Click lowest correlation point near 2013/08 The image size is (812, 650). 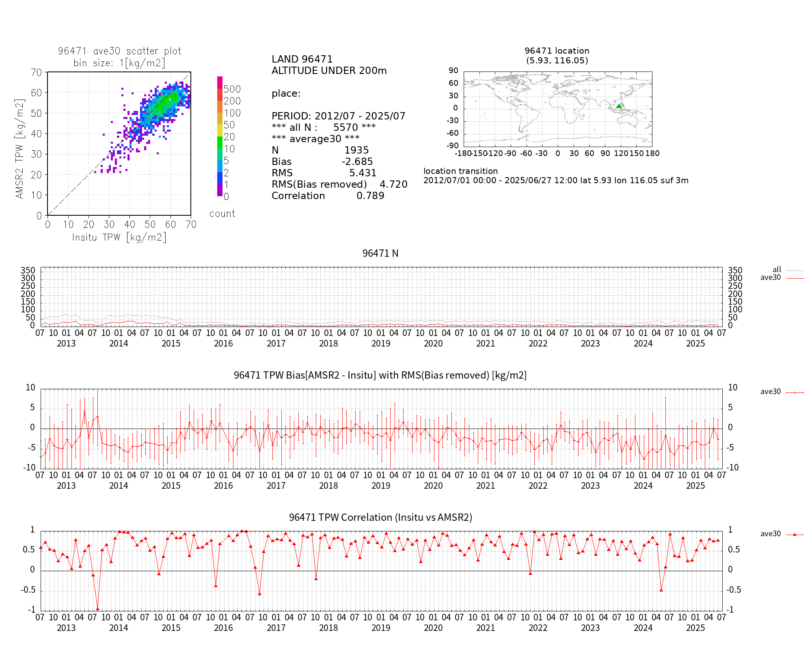(97, 609)
